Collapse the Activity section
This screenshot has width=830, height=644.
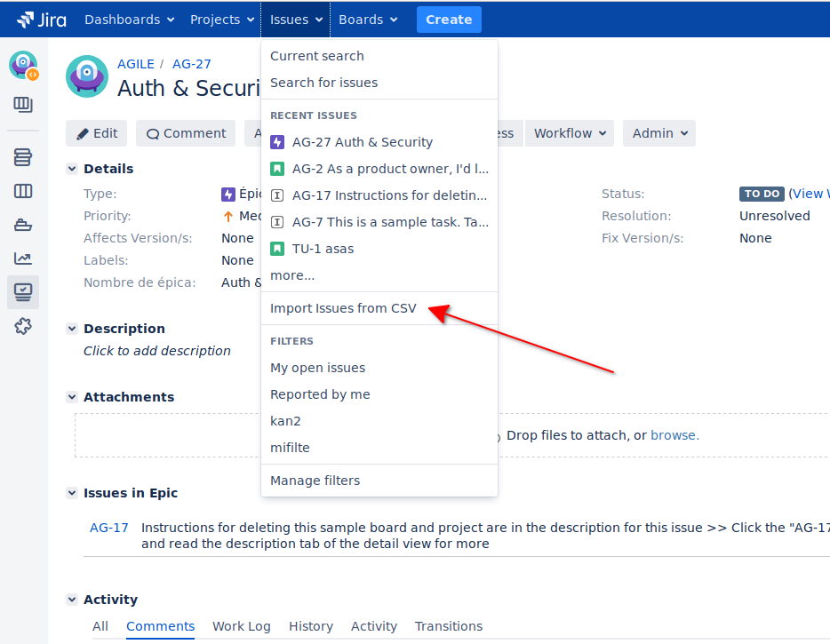pos(72,600)
